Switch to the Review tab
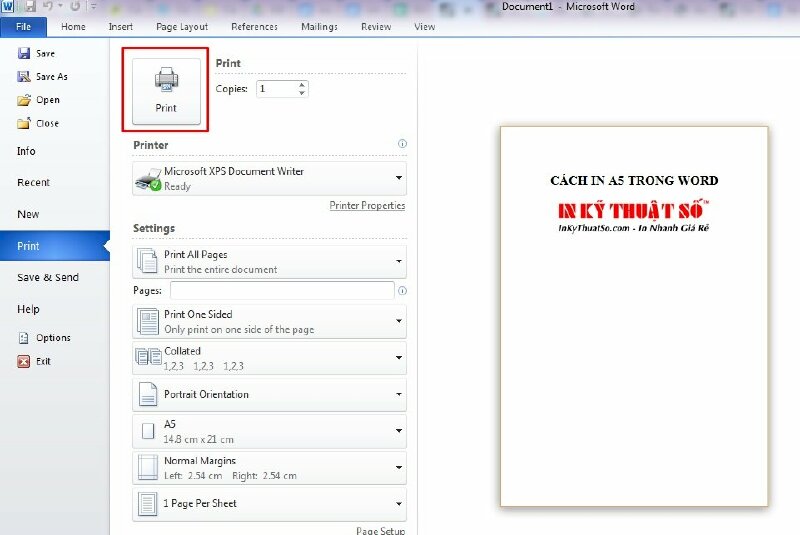The height and width of the screenshot is (535, 800). tap(376, 27)
